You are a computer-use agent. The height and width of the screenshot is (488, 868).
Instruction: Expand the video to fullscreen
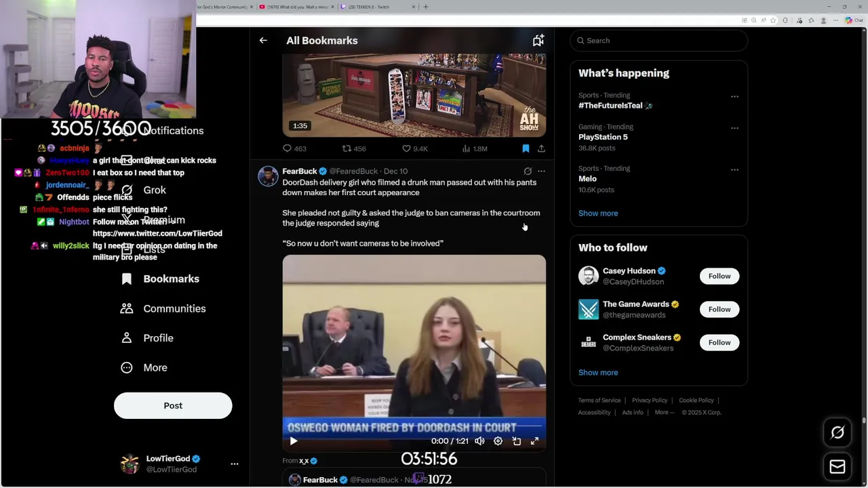(534, 441)
